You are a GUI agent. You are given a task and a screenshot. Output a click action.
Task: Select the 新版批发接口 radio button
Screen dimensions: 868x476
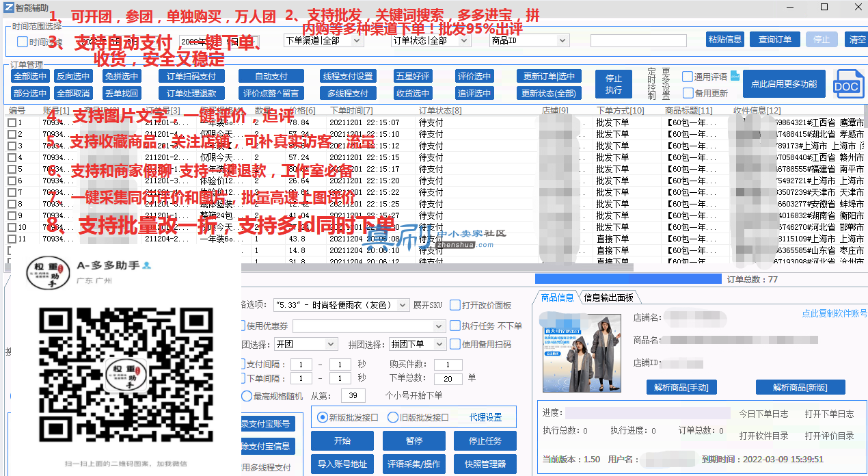coord(323,417)
